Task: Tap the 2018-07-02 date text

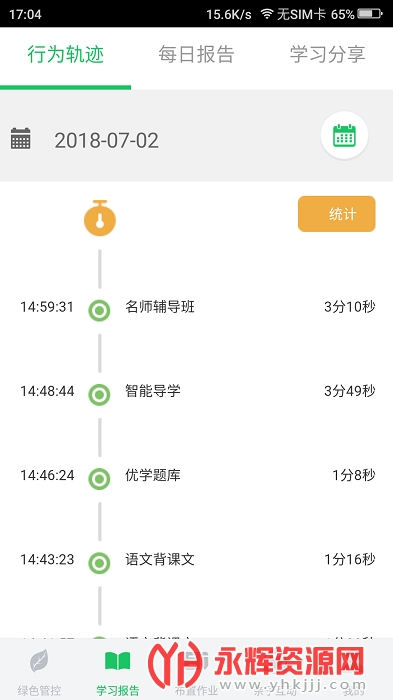Action: (106, 141)
